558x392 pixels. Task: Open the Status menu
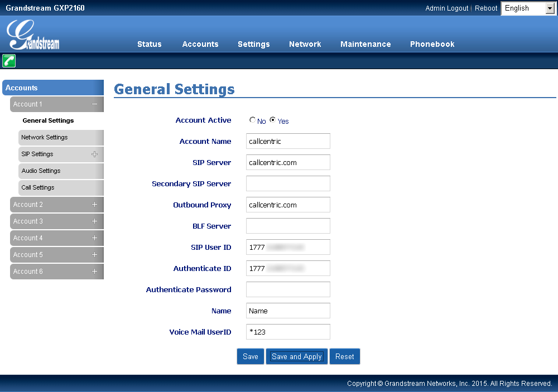(150, 44)
